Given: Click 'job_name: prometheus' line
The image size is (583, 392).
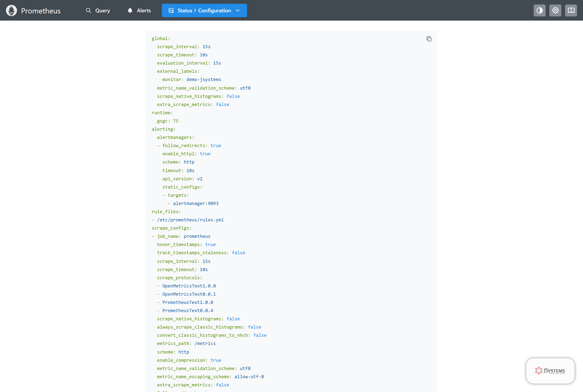Looking at the screenshot, I should [184, 236].
